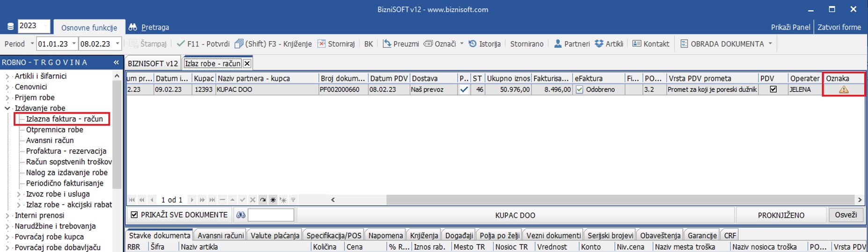This screenshot has width=868, height=252.
Task: Click Prikaži Panel
Action: click(x=790, y=27)
